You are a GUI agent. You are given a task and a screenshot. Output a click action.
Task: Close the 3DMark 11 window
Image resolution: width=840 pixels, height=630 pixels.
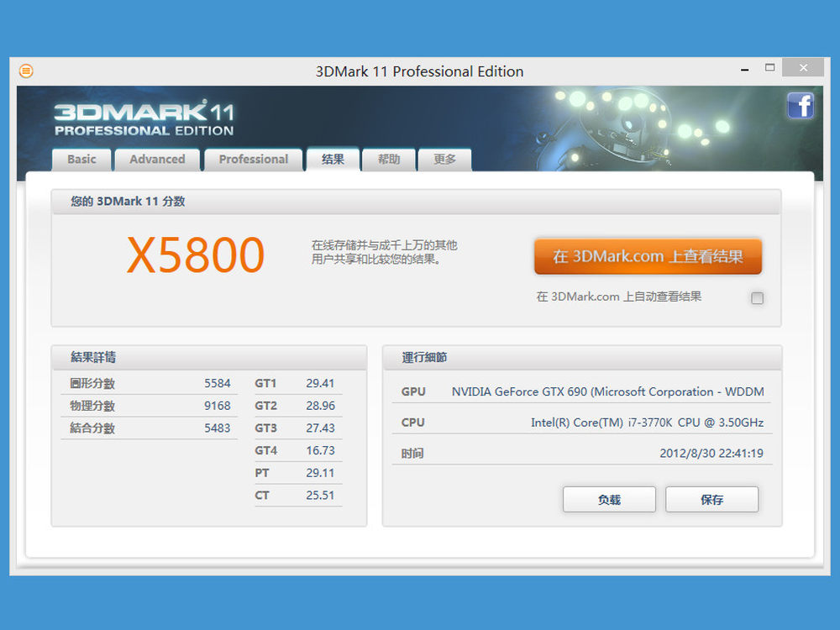click(x=802, y=67)
